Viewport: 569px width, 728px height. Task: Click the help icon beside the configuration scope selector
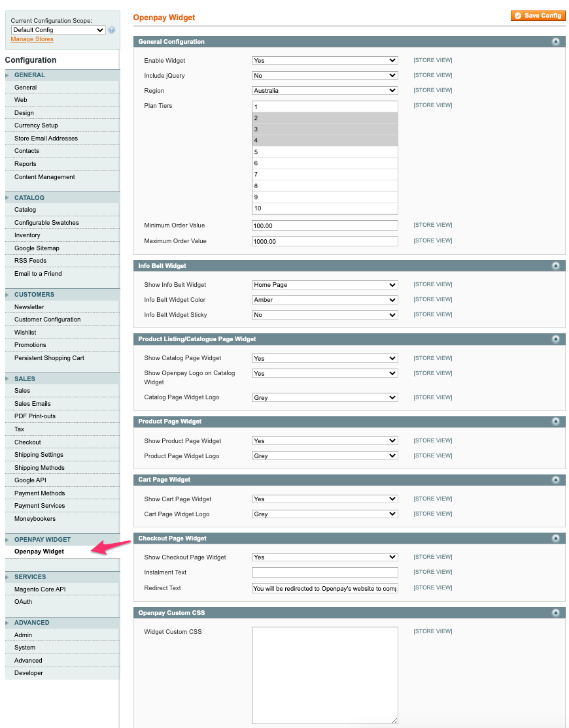[x=111, y=29]
